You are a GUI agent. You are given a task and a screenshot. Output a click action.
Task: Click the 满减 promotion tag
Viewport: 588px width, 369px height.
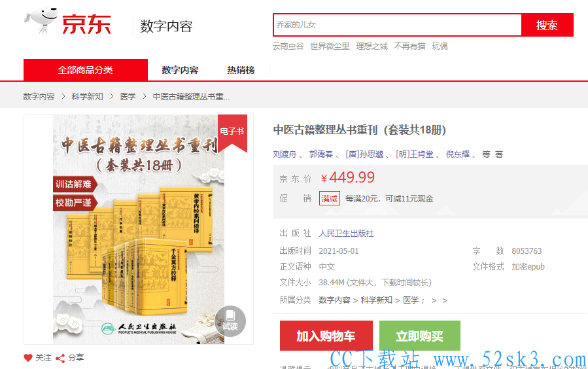329,198
